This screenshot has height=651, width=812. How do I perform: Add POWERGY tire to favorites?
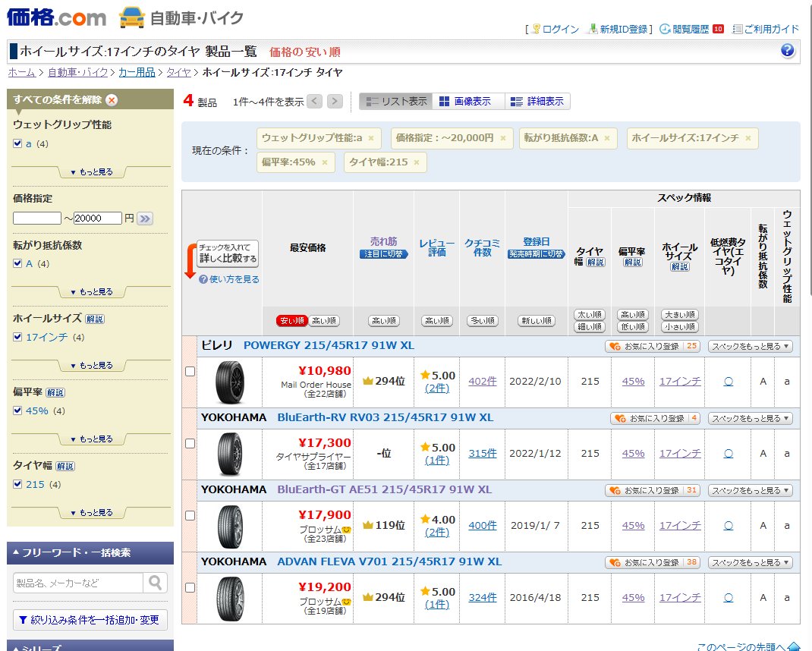[x=652, y=346]
